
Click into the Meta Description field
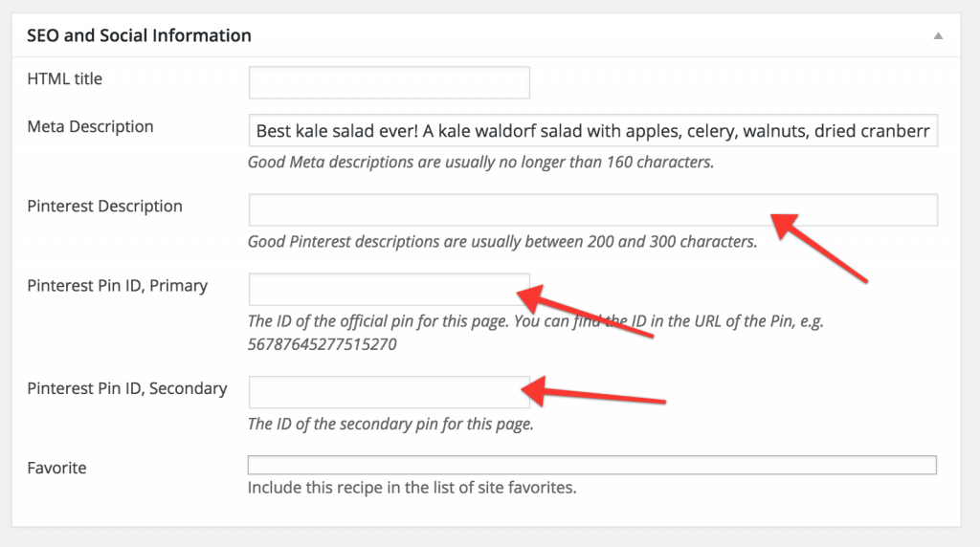(592, 130)
